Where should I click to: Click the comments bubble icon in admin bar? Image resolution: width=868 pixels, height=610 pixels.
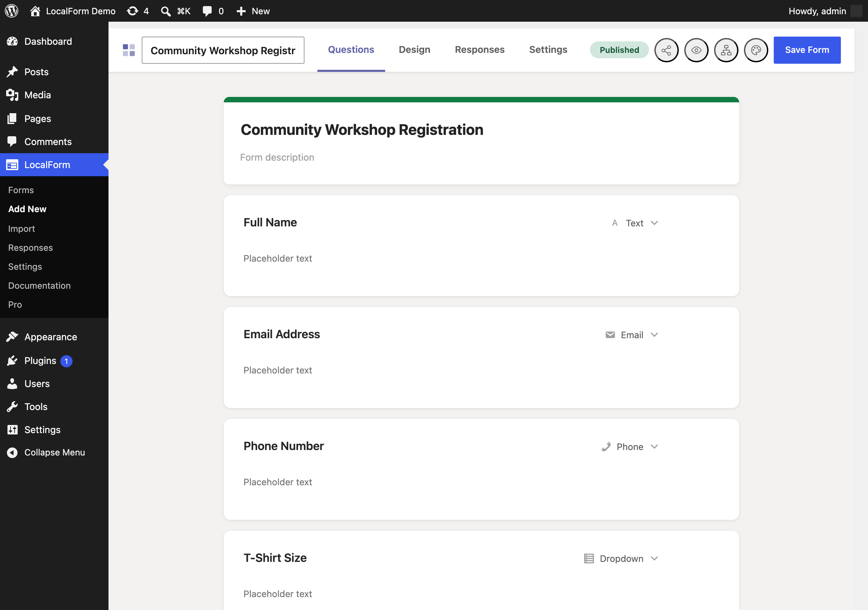point(207,11)
